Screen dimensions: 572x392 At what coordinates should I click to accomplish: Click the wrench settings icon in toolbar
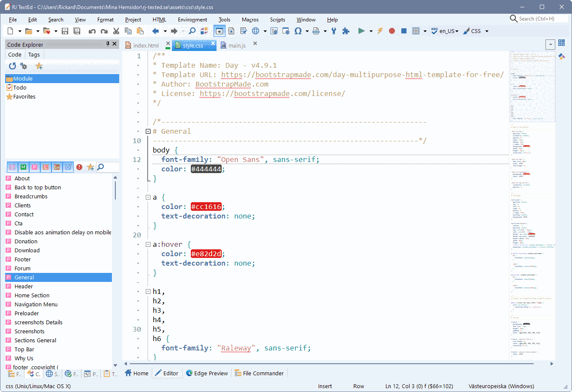334,31
